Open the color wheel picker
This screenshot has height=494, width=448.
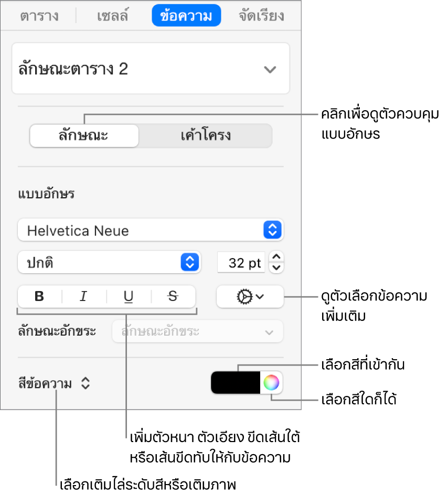point(271,382)
